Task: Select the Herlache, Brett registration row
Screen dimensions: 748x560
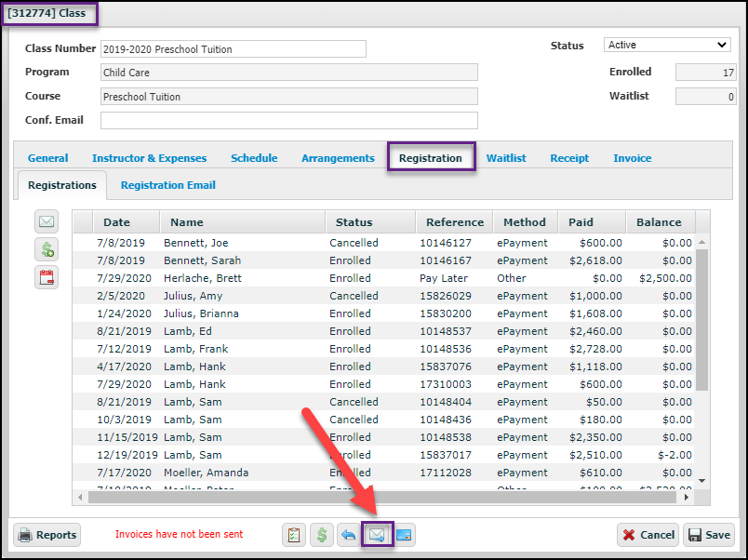Action: pyautogui.click(x=383, y=278)
